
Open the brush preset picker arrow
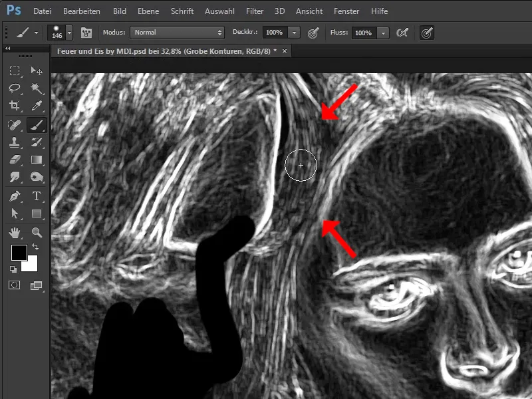[70, 33]
